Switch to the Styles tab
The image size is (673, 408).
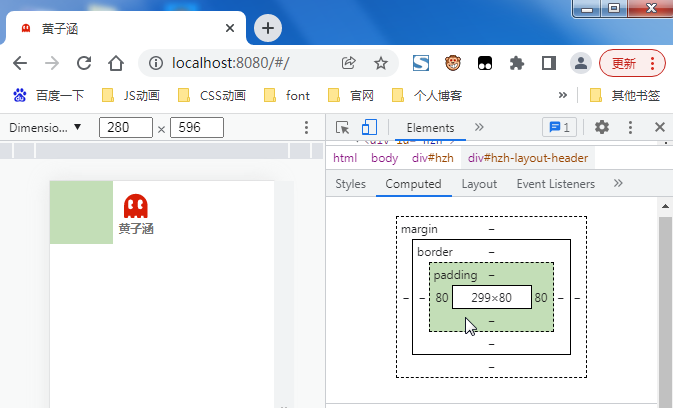coord(350,184)
